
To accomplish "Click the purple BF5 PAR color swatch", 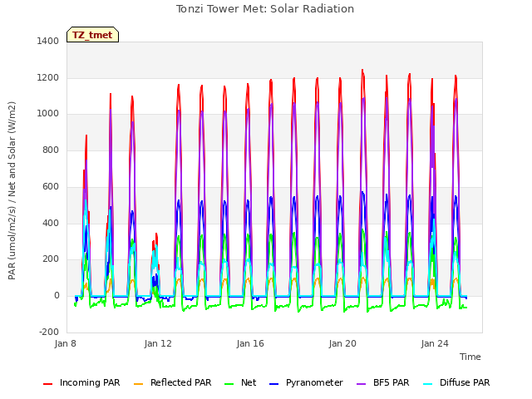I will click(x=362, y=384).
